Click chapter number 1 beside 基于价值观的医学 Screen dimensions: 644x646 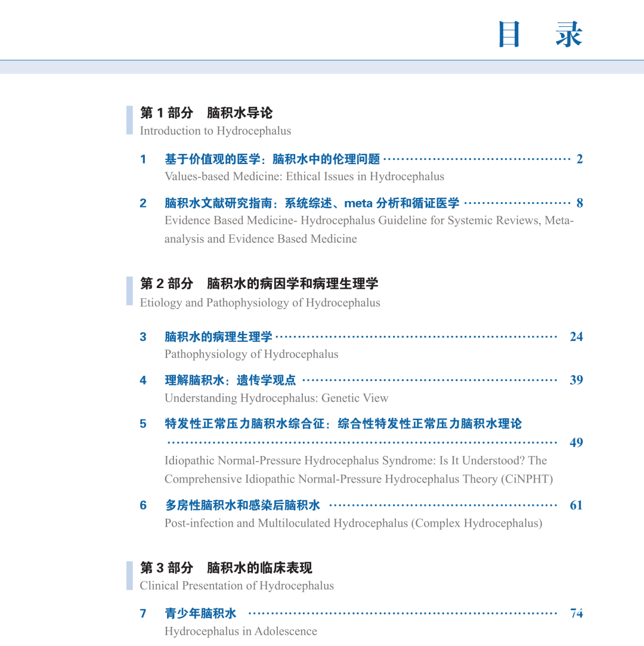tap(143, 159)
